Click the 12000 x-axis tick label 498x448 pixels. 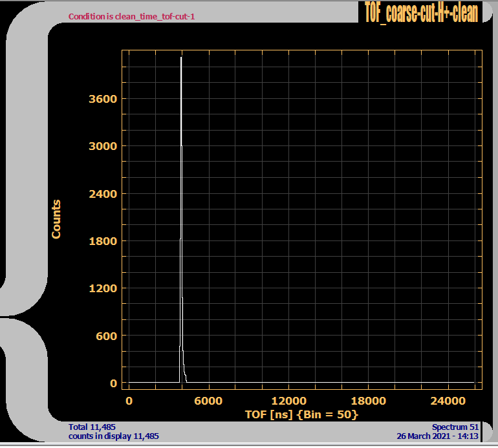288,401
